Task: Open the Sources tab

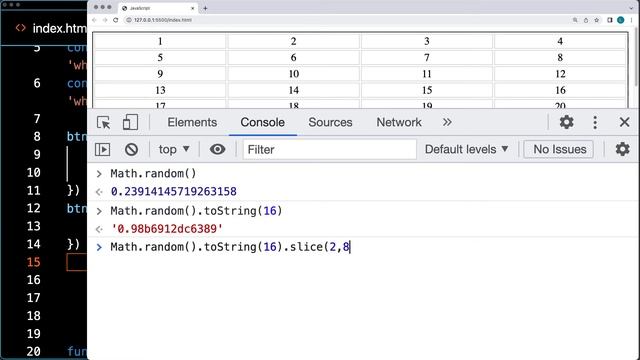Action: pyautogui.click(x=330, y=122)
